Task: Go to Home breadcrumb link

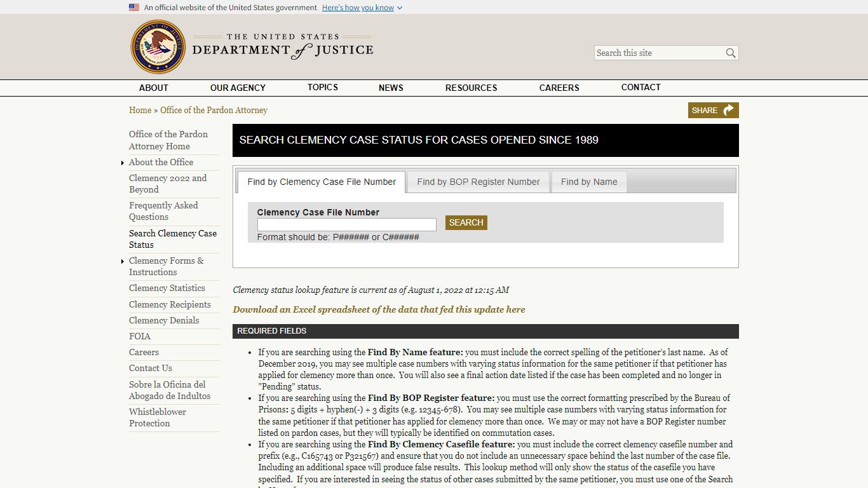Action: pyautogui.click(x=140, y=110)
